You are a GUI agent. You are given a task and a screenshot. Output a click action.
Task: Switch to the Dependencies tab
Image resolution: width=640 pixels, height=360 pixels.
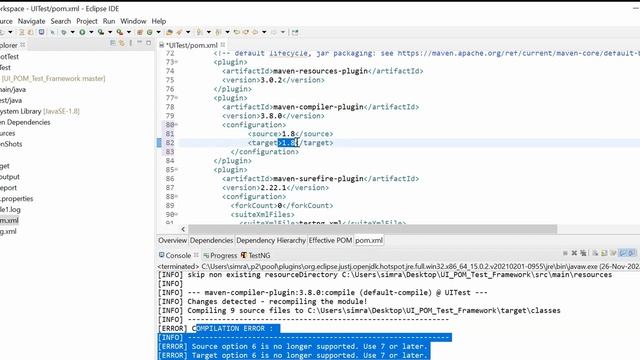pyautogui.click(x=211, y=240)
